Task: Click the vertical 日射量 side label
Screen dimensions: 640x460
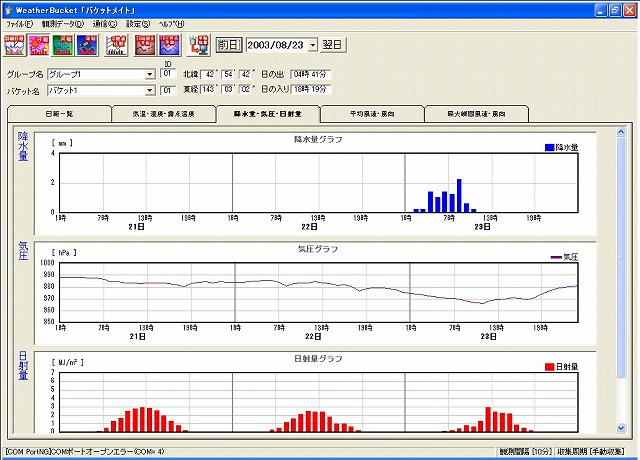Action: 23,366
